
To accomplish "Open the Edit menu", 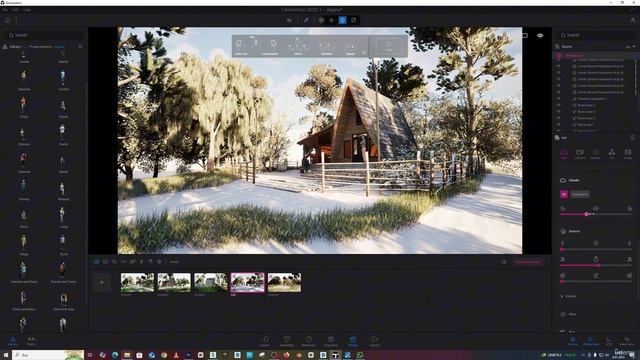I will tap(16, 9).
